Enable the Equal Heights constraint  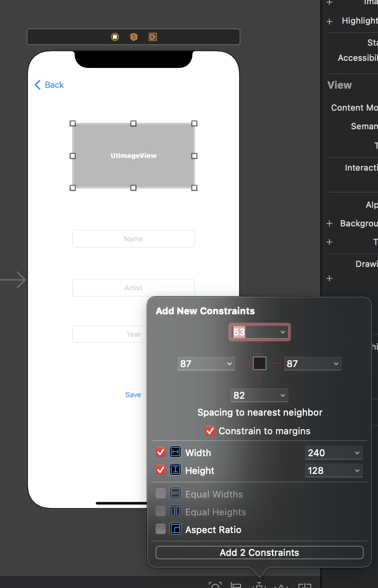[x=161, y=512]
